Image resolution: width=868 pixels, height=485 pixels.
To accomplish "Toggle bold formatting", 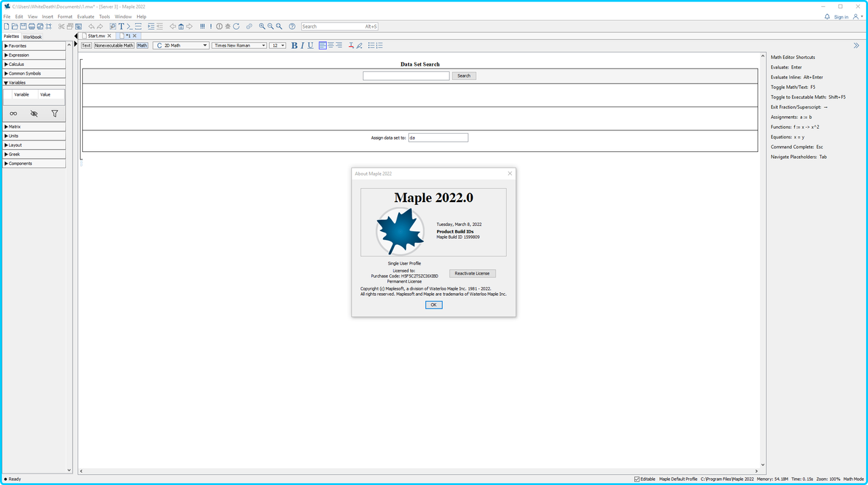I will 294,45.
